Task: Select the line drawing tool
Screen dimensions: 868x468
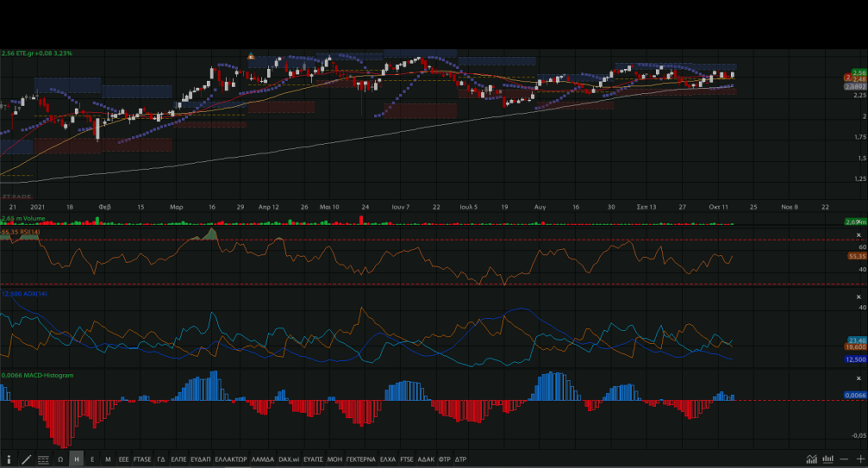Action: point(27,459)
